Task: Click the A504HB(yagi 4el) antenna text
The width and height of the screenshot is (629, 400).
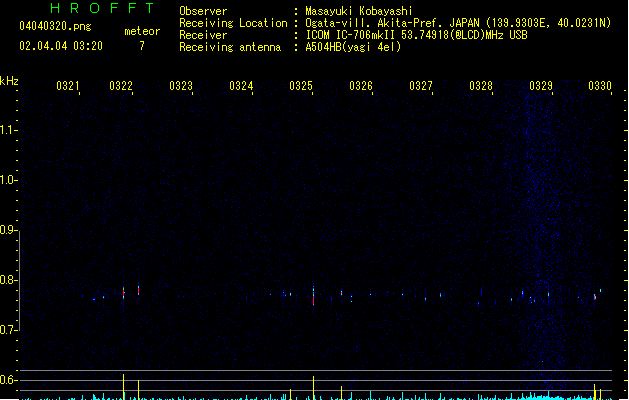Action: coord(353,47)
